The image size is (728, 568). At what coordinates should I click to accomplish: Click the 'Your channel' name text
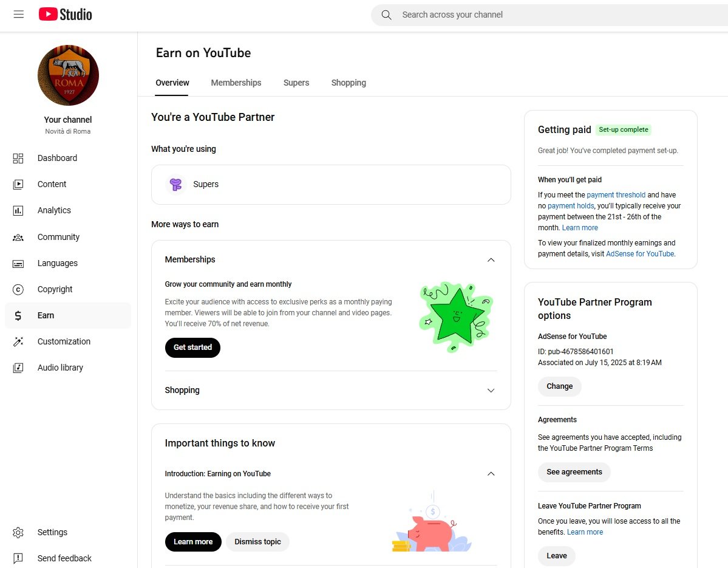(68, 120)
